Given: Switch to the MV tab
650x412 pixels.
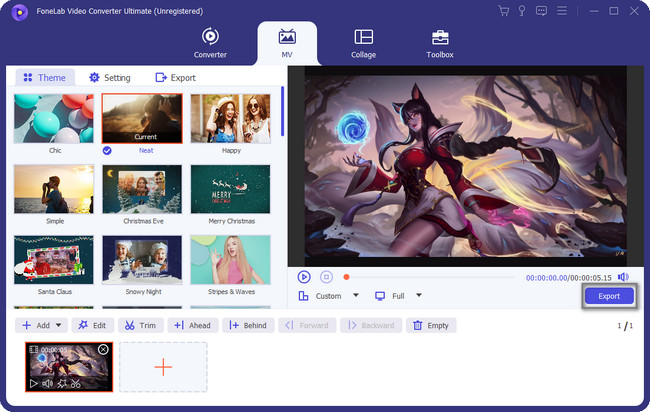Looking at the screenshot, I should tap(287, 43).
